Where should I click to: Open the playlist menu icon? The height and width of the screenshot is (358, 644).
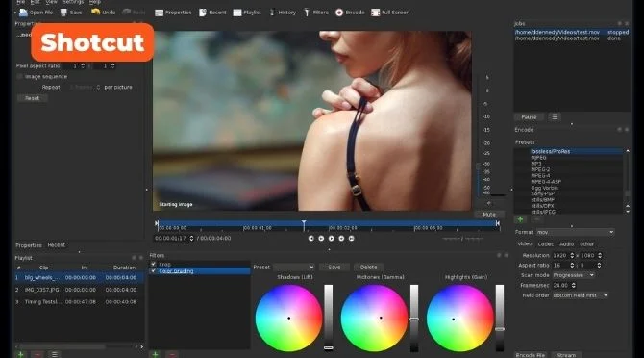[x=54, y=354]
